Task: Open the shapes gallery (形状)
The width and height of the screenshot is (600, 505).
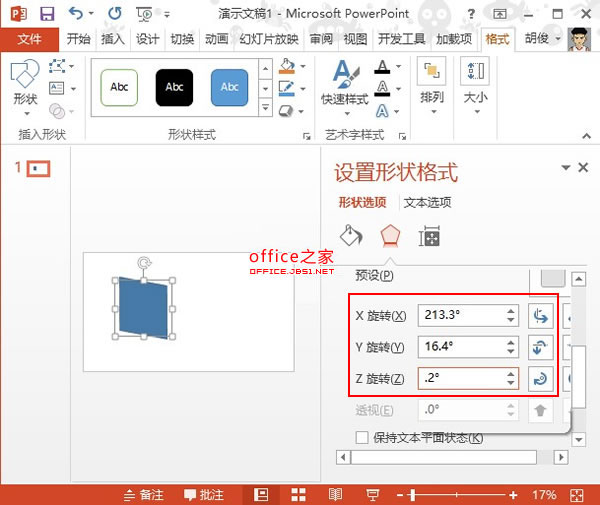Action: point(25,88)
